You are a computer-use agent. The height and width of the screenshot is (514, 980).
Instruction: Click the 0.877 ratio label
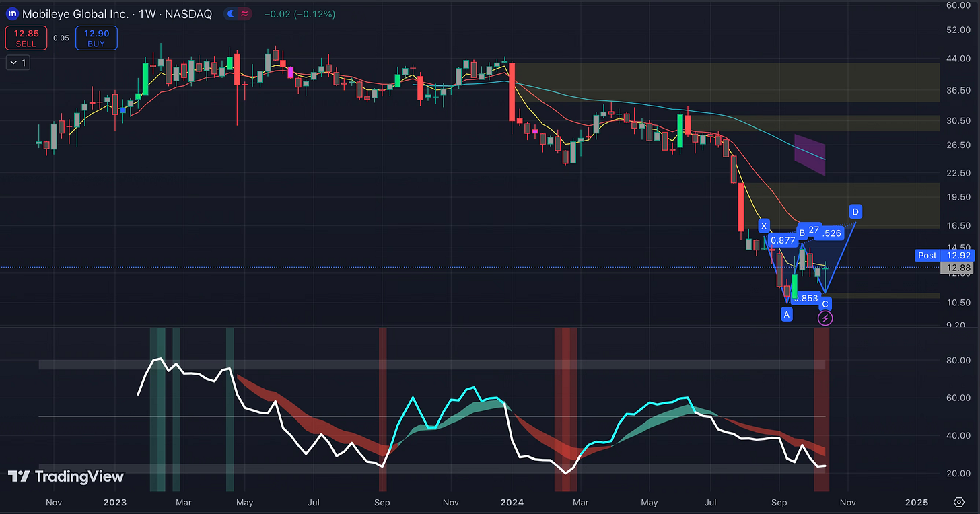(782, 240)
